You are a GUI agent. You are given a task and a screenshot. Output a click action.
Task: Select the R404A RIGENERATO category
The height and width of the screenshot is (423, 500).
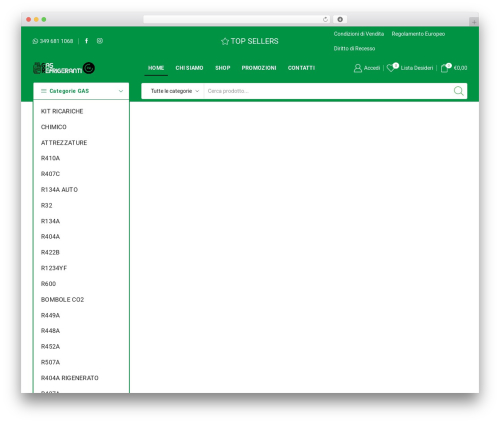pos(70,378)
